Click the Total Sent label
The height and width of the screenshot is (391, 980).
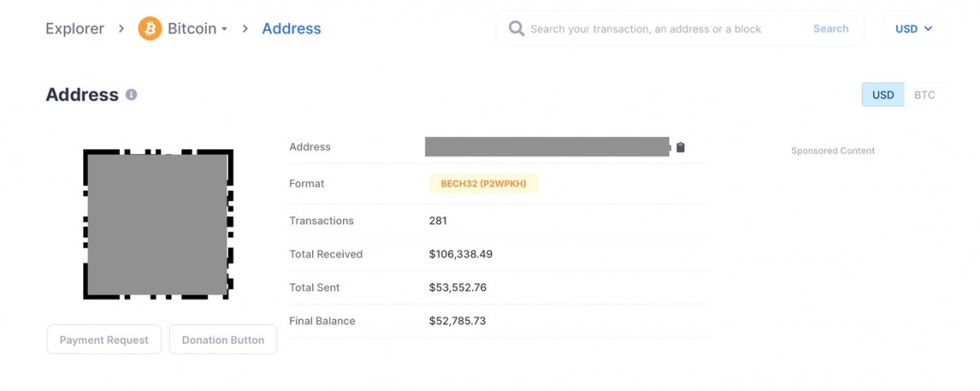(314, 287)
